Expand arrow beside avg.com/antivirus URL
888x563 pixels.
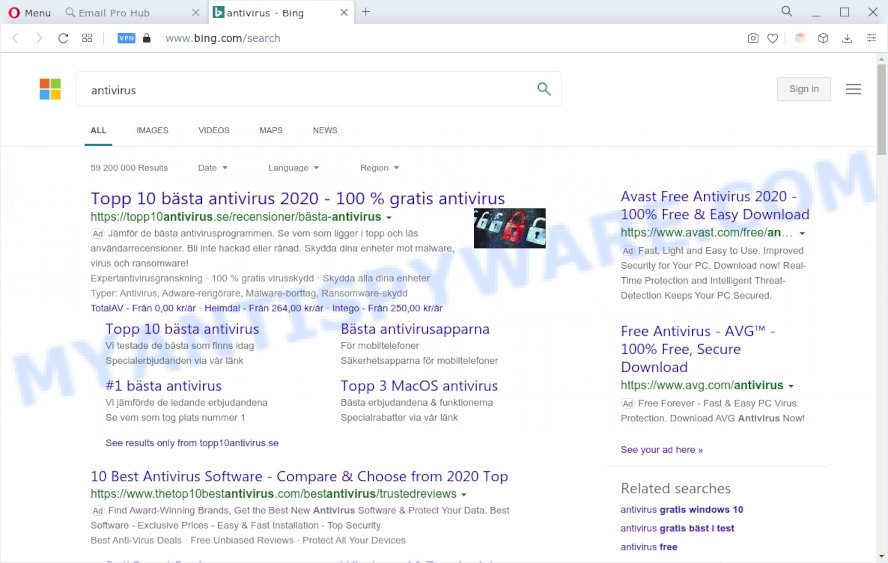(791, 386)
